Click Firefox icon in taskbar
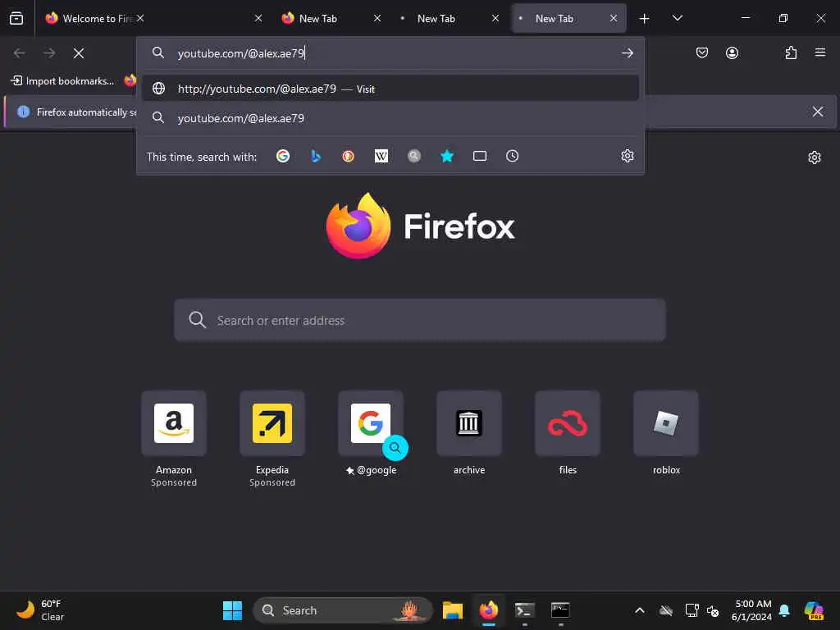Image resolution: width=840 pixels, height=630 pixels. (x=489, y=610)
